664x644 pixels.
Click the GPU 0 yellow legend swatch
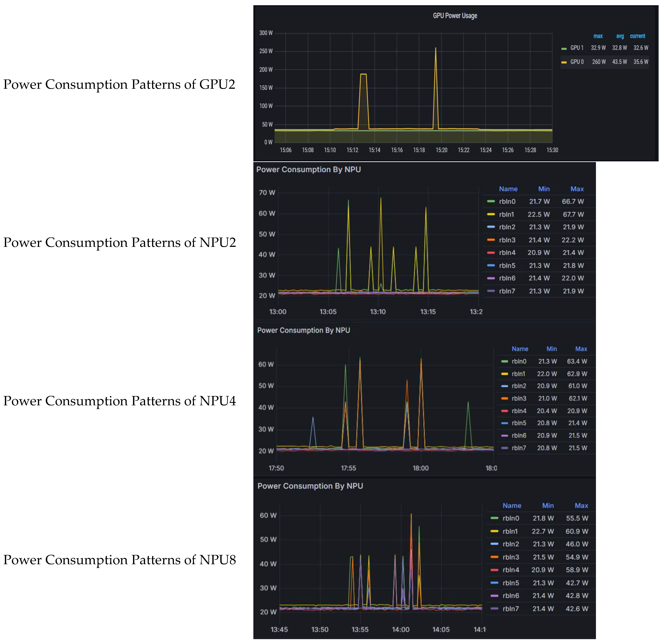(x=564, y=62)
